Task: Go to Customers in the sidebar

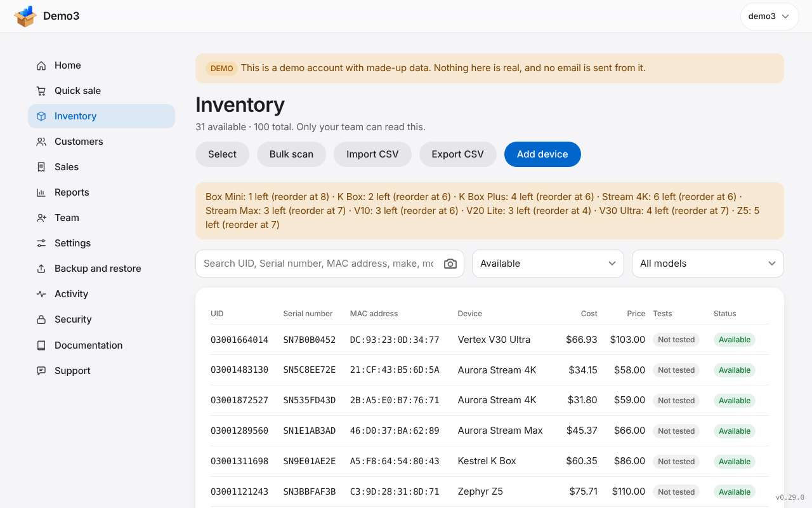Action: pos(101,142)
